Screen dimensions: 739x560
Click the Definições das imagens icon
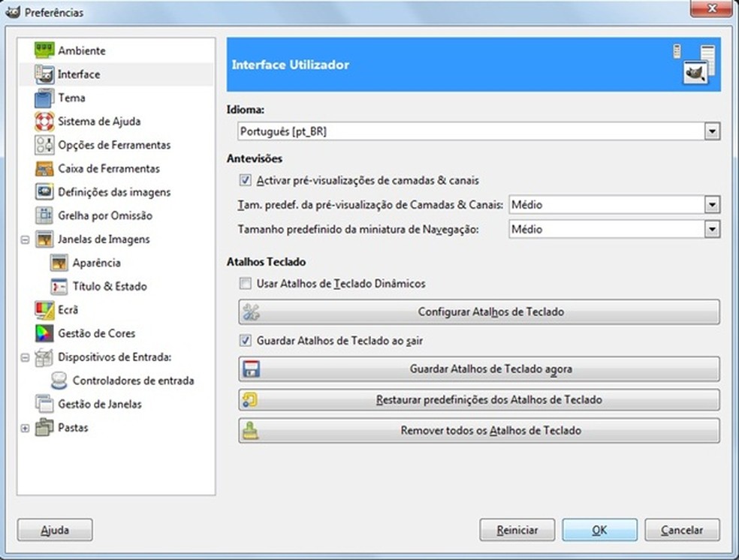pos(44,191)
